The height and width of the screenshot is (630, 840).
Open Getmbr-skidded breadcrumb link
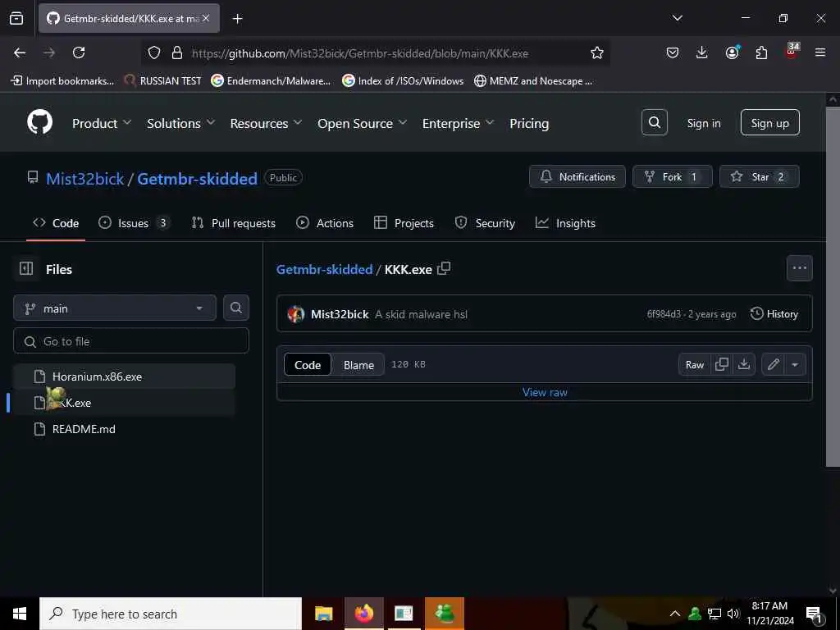pos(324,269)
